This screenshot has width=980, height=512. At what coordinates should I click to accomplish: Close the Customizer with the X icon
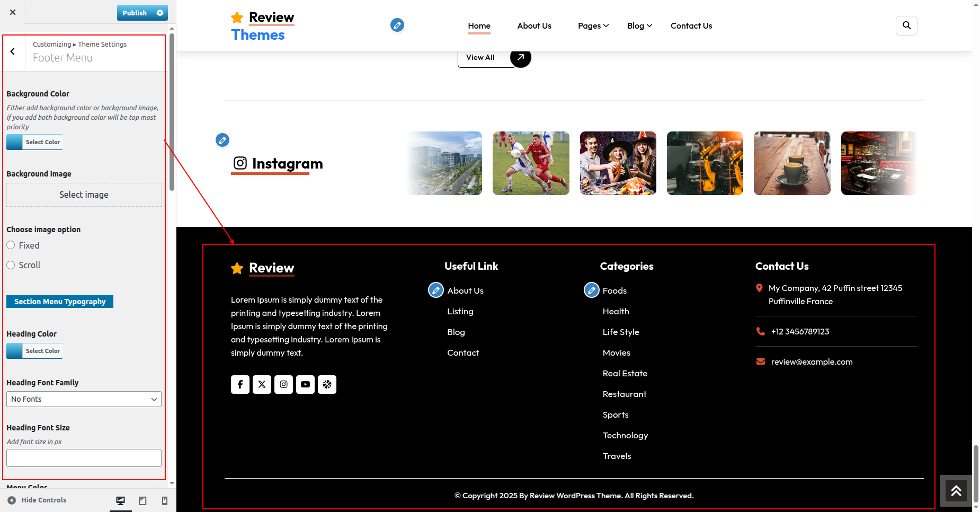tap(13, 12)
